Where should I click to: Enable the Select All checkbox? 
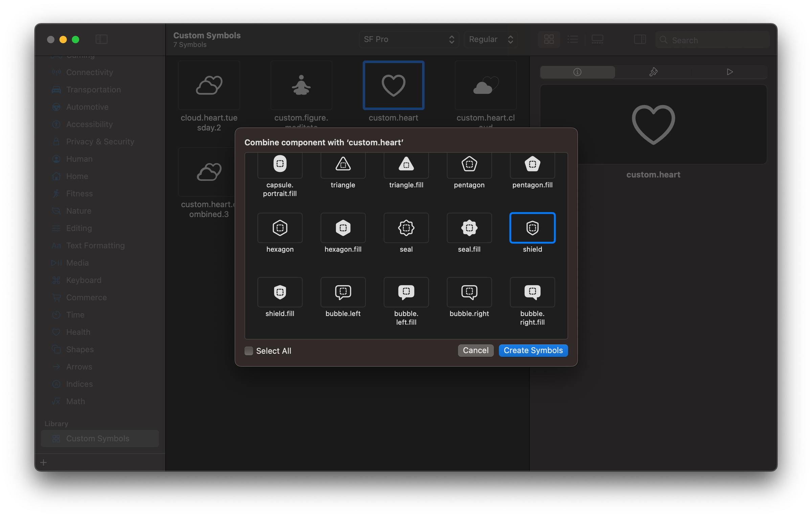[249, 351]
